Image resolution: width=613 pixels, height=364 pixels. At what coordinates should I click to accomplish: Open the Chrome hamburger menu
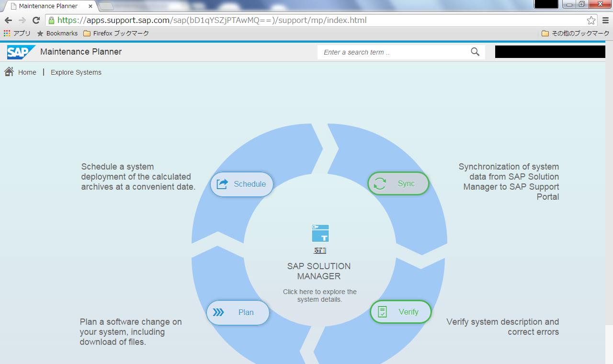click(605, 21)
